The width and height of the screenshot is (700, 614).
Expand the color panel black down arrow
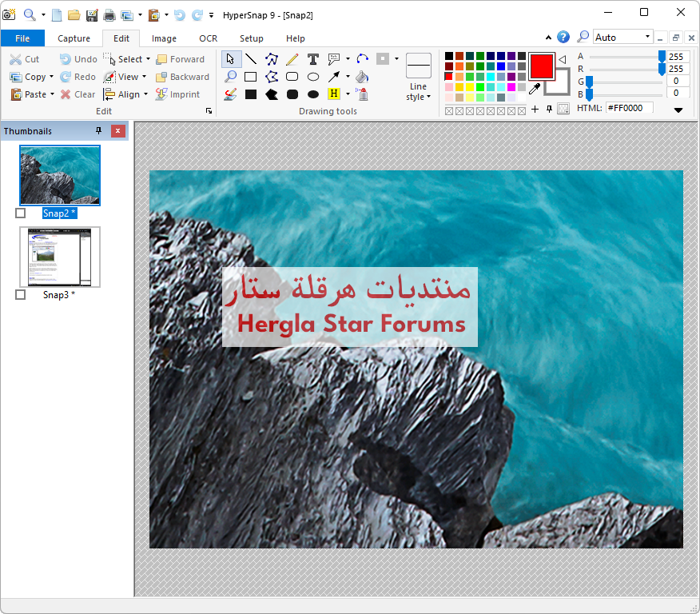(x=678, y=110)
